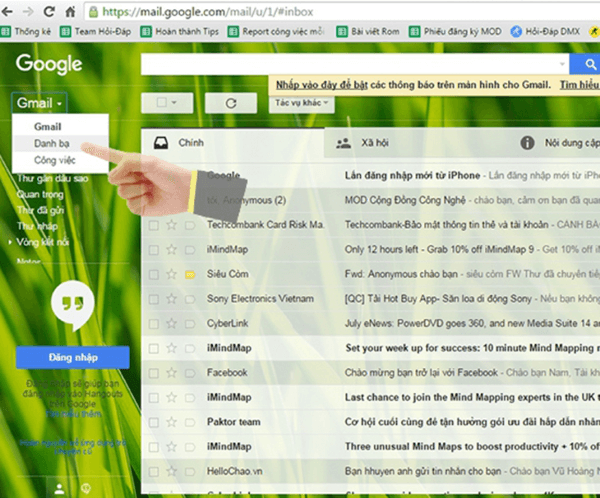The image size is (600, 498).
Task: Tick checkbox for HelloChao.vn email
Action: tap(154, 472)
